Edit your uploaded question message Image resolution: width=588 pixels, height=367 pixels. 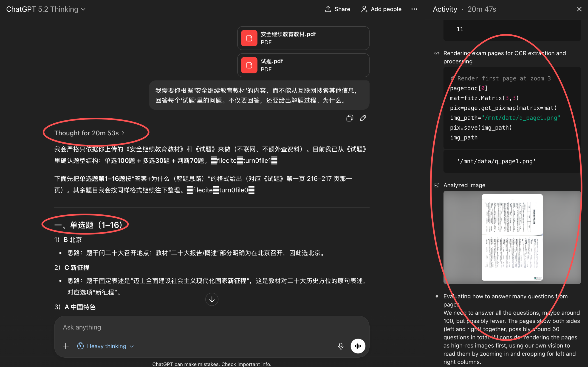click(x=362, y=118)
